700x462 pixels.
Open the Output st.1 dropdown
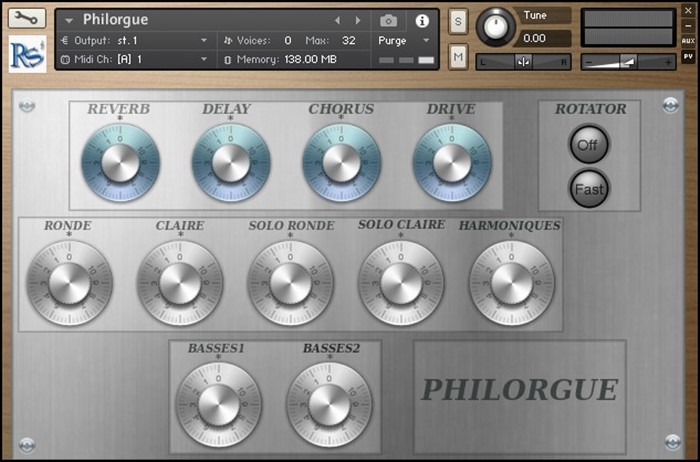(x=135, y=41)
